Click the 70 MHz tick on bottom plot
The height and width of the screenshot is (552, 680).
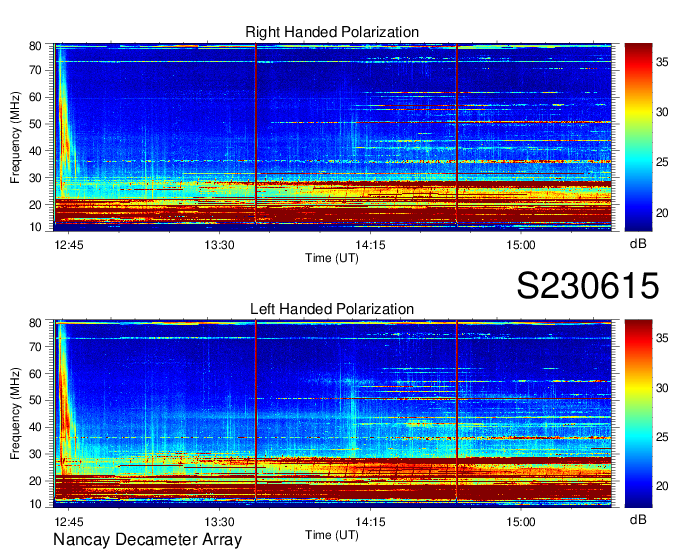click(35, 347)
